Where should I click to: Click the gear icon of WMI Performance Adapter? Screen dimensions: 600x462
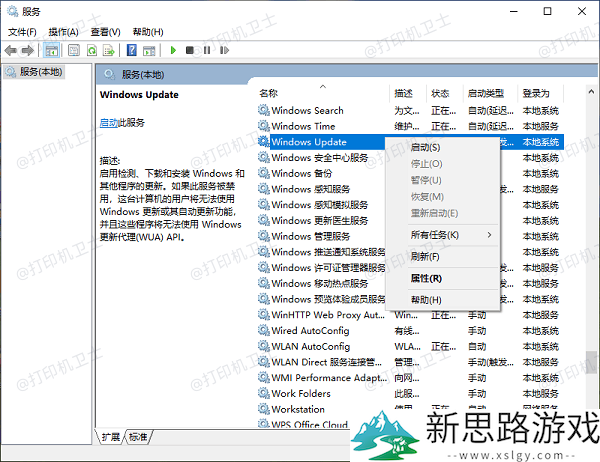[x=264, y=377]
